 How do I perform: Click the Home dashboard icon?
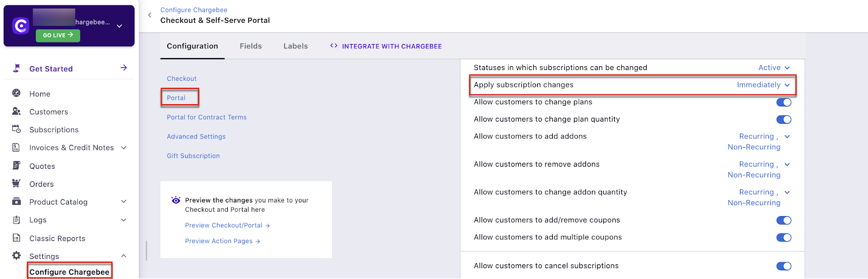[16, 93]
